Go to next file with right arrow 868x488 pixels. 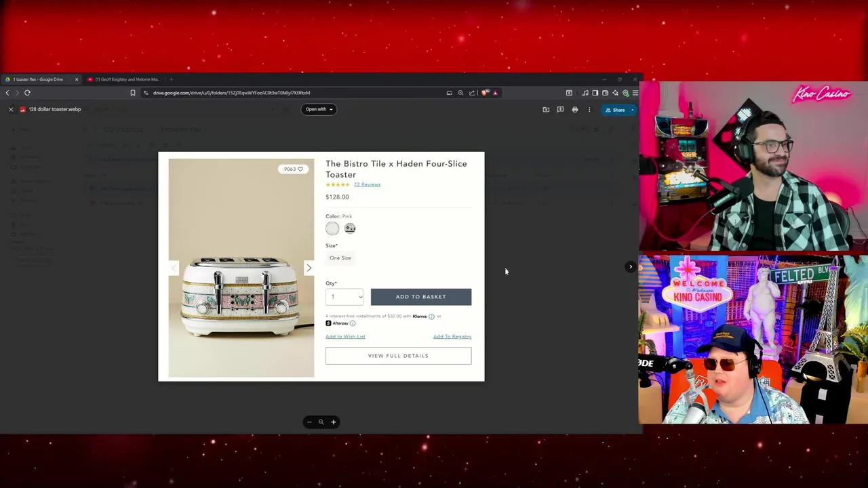pos(630,266)
